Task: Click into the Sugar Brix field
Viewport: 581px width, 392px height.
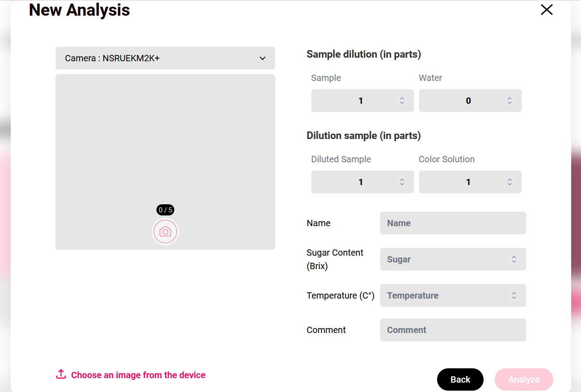Action: (x=453, y=259)
